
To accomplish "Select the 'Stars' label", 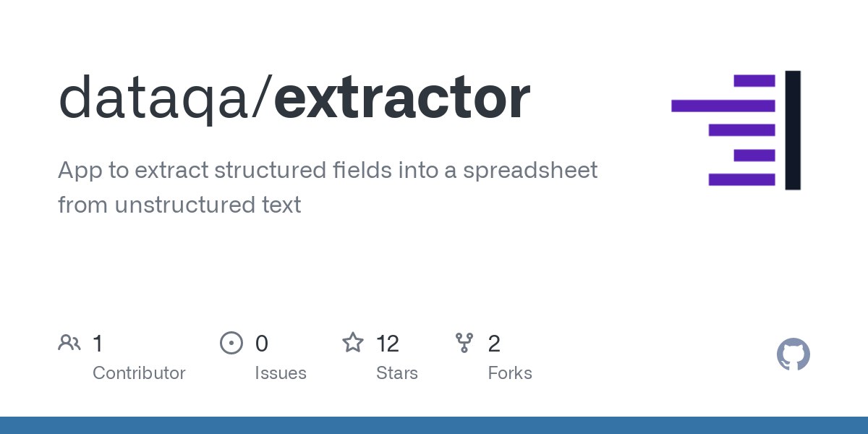I will tap(396, 373).
